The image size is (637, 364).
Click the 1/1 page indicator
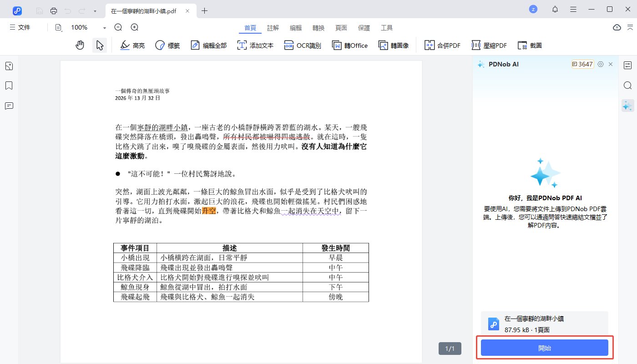tap(450, 349)
